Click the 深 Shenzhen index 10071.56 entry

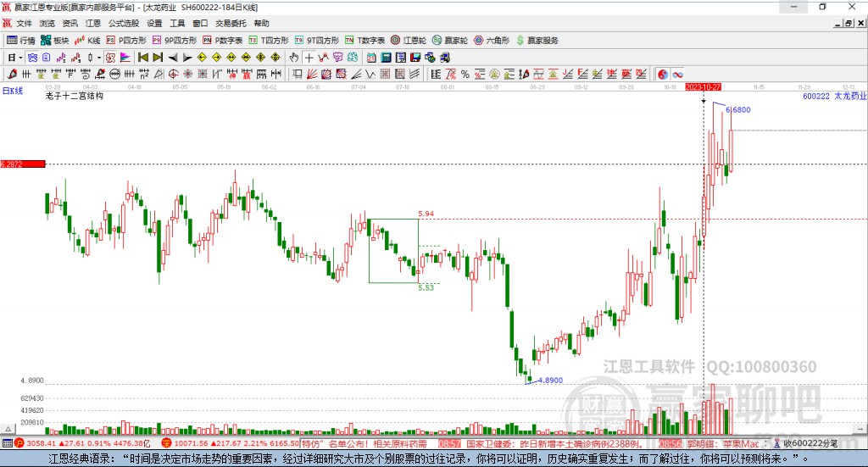pos(231,443)
